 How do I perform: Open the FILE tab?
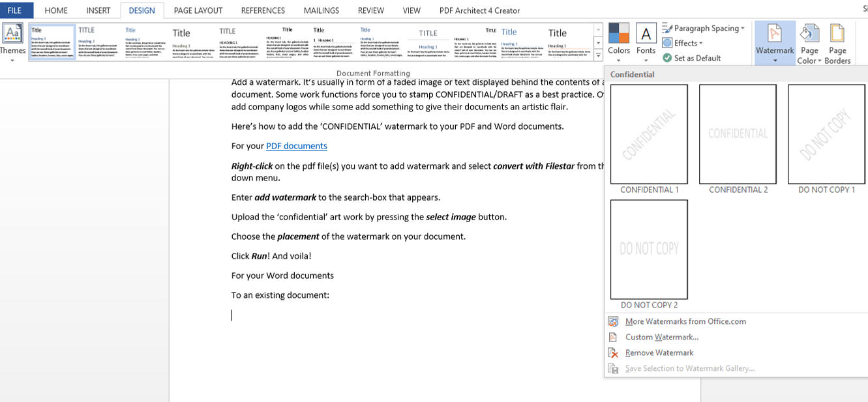[x=14, y=10]
